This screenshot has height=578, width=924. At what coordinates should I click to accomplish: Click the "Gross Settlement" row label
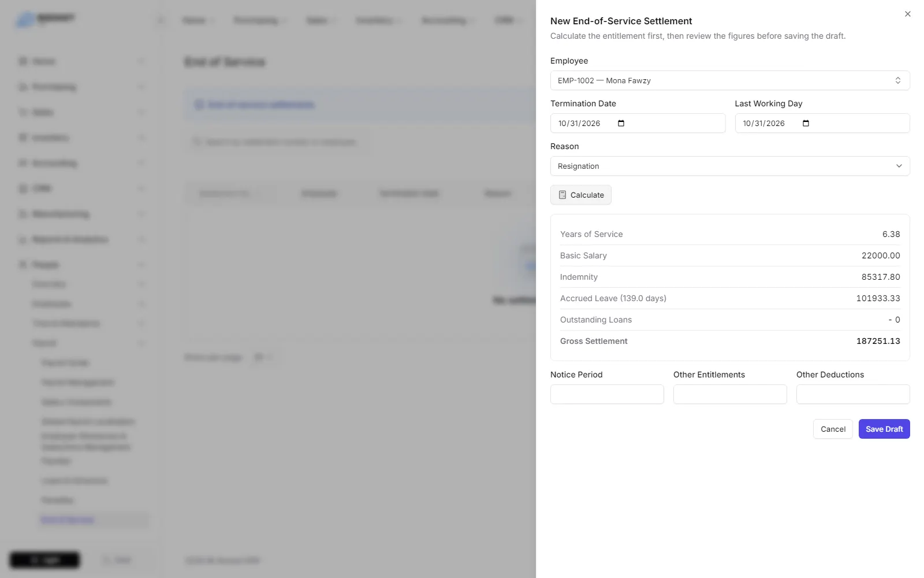tap(594, 341)
